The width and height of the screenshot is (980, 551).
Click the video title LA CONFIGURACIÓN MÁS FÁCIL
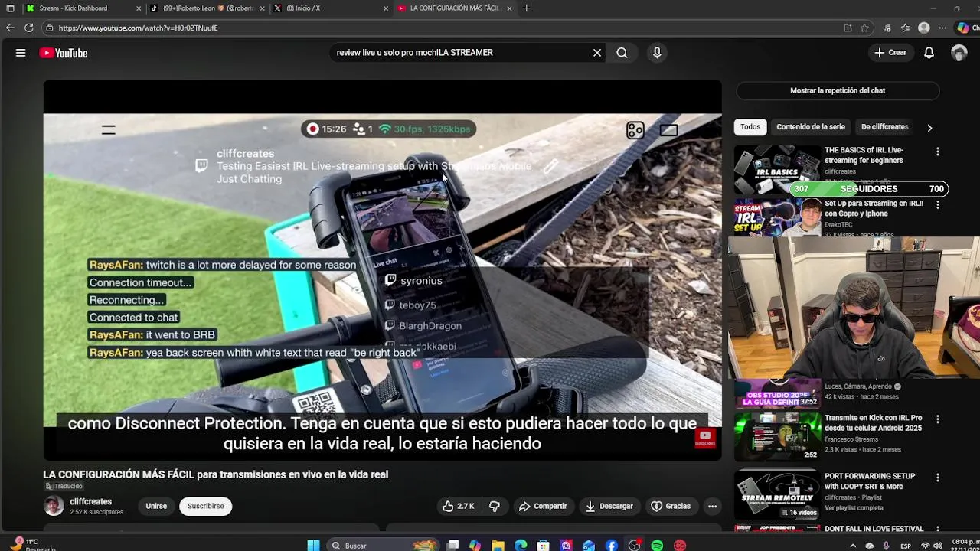(215, 474)
